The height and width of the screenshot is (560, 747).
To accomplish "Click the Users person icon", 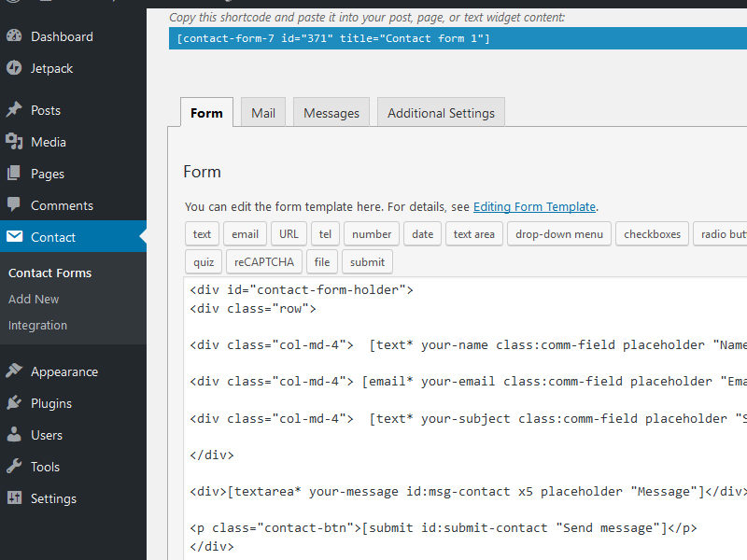I will click(14, 435).
